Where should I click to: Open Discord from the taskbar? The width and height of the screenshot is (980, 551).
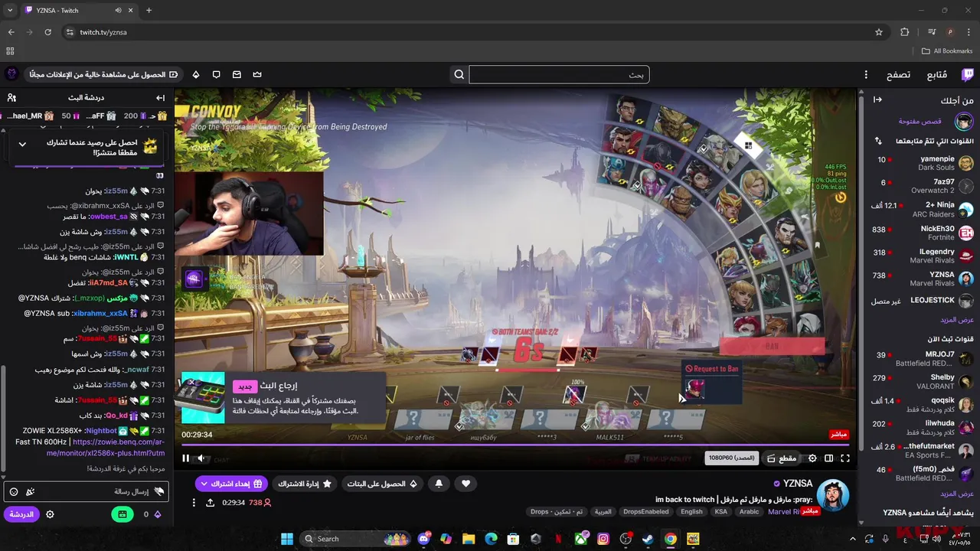coord(424,539)
